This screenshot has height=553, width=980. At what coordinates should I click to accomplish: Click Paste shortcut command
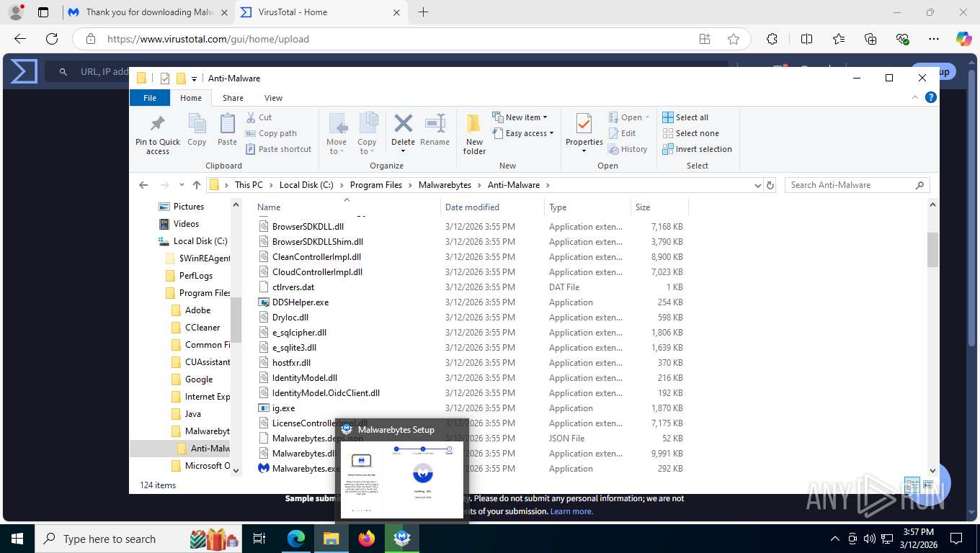point(278,149)
